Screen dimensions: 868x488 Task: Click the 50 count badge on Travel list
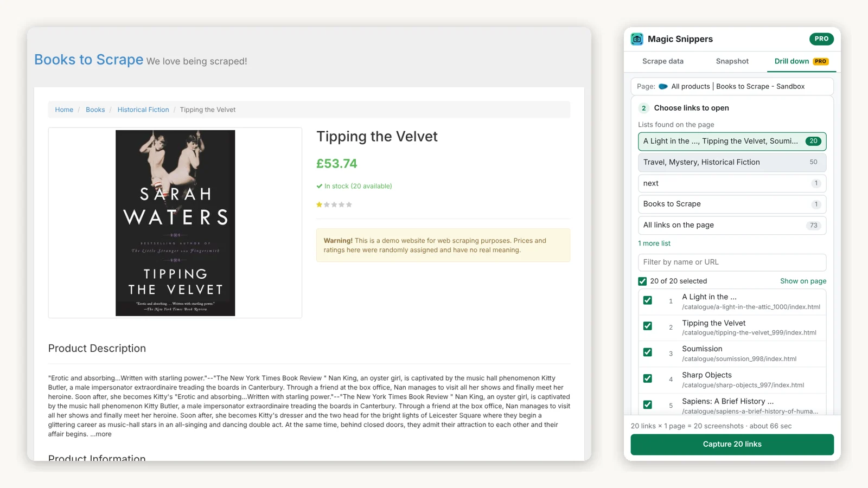tap(813, 162)
